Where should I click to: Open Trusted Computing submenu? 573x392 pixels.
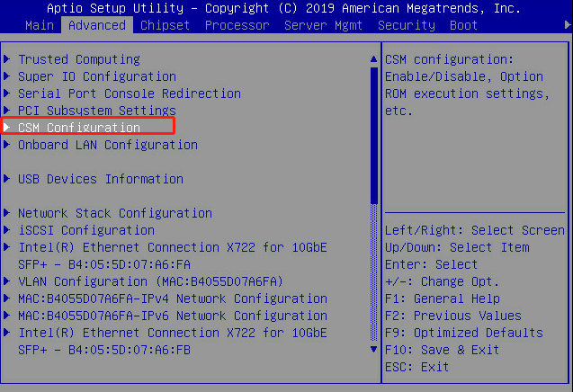[79, 59]
